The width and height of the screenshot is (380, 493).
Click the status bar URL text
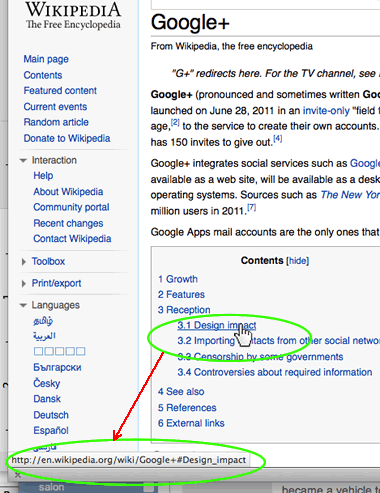(129, 460)
